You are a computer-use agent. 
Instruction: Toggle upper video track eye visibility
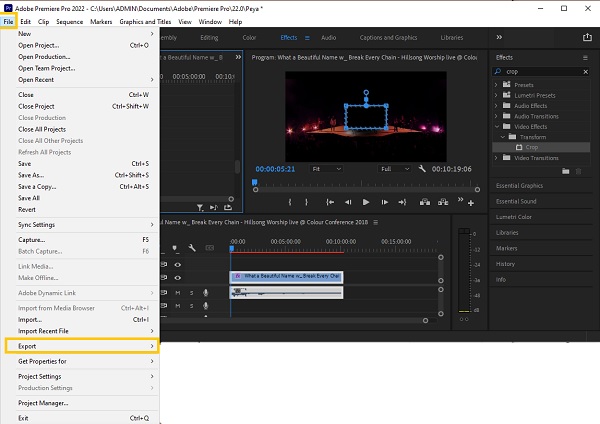(178, 264)
